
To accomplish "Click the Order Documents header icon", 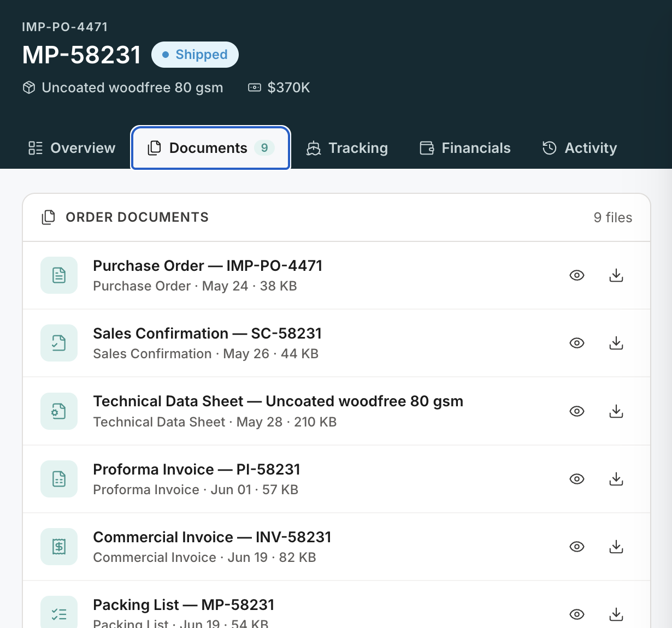I will (49, 217).
